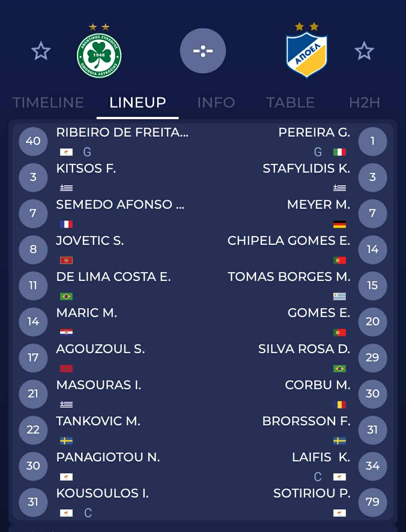Tap number 79 badge for Sotiriou P.

[373, 502]
